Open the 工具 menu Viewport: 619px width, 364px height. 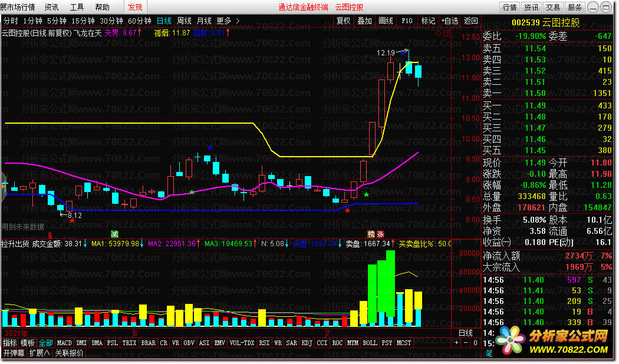(77, 7)
